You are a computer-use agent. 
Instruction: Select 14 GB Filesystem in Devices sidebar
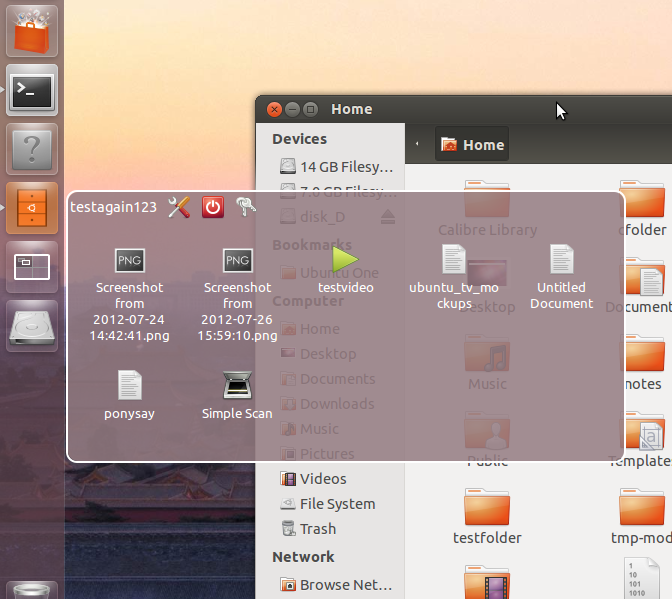pos(336,166)
